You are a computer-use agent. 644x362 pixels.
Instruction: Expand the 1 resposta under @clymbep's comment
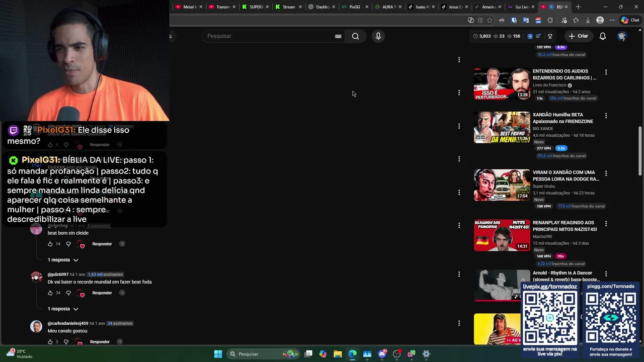pos(63,260)
